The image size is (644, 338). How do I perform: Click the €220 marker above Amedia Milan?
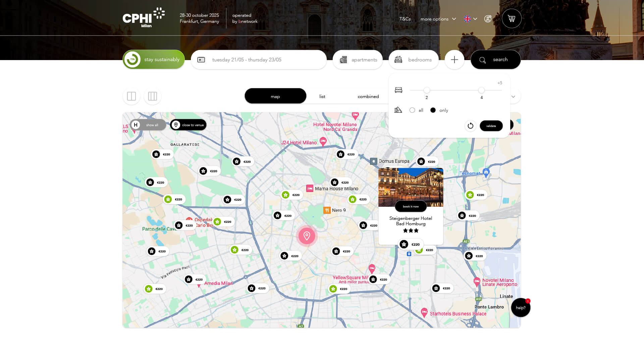(x=195, y=280)
